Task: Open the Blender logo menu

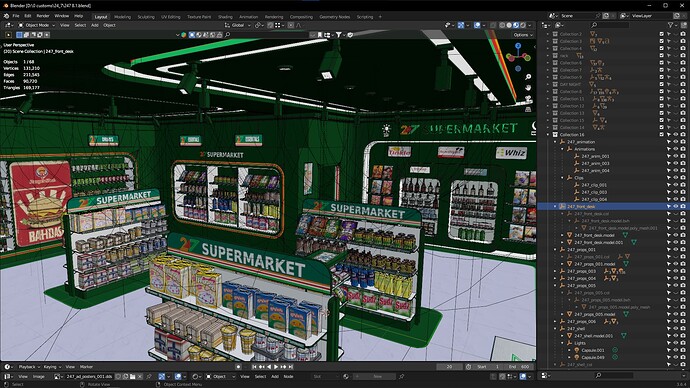Action: click(6, 16)
